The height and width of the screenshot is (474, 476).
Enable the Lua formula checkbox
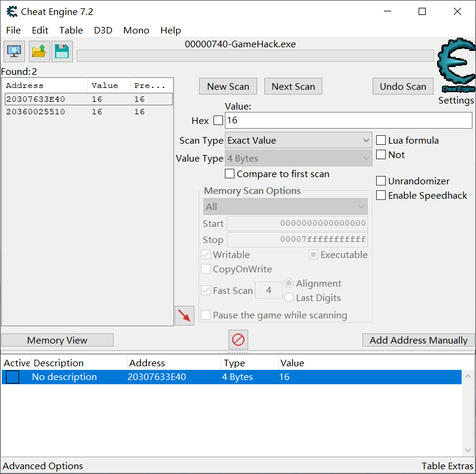(x=381, y=140)
